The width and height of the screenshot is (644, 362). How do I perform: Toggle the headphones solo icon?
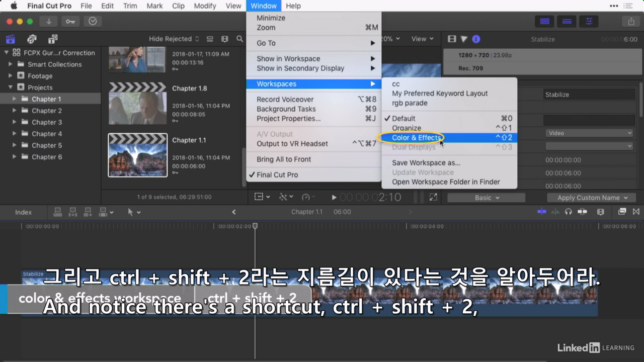pos(569,212)
